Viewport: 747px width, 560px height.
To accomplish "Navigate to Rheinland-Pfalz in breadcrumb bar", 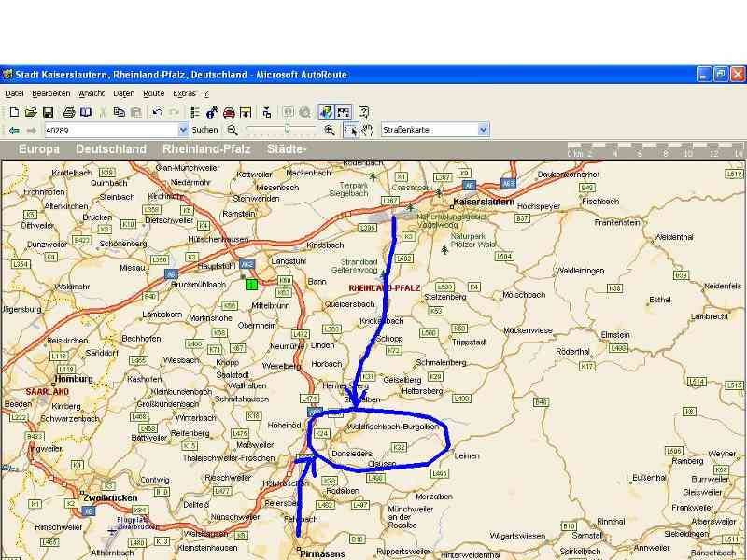I will pyautogui.click(x=206, y=149).
